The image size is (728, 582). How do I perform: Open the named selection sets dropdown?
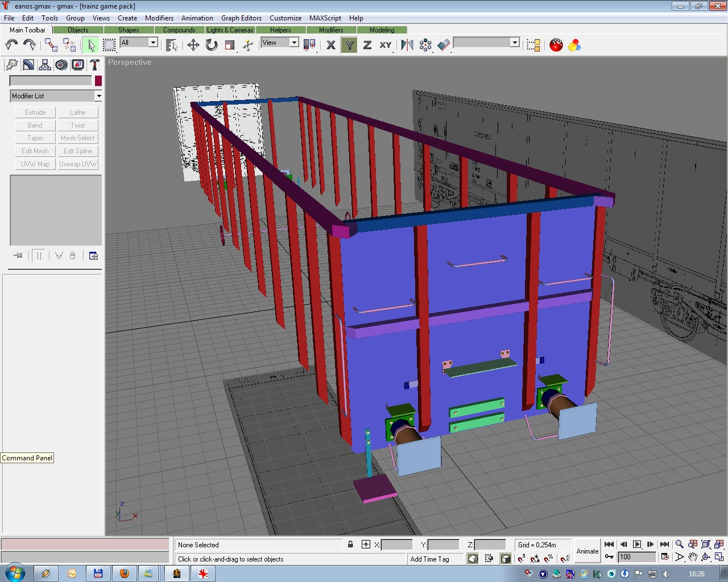coord(487,43)
